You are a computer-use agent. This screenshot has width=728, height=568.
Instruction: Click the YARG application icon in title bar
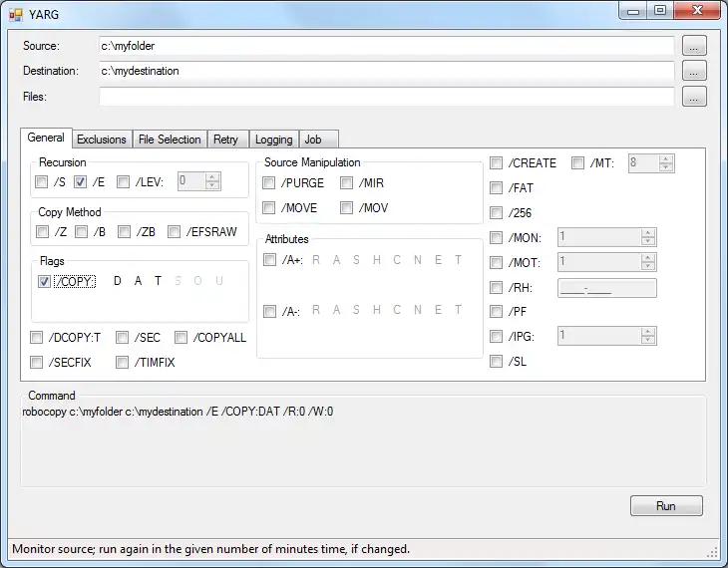15,15
